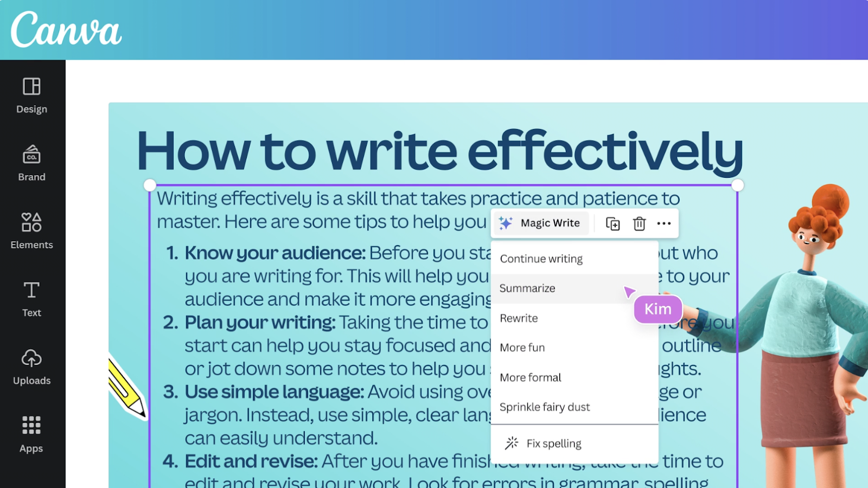Select the Text tool in sidebar

(x=31, y=299)
